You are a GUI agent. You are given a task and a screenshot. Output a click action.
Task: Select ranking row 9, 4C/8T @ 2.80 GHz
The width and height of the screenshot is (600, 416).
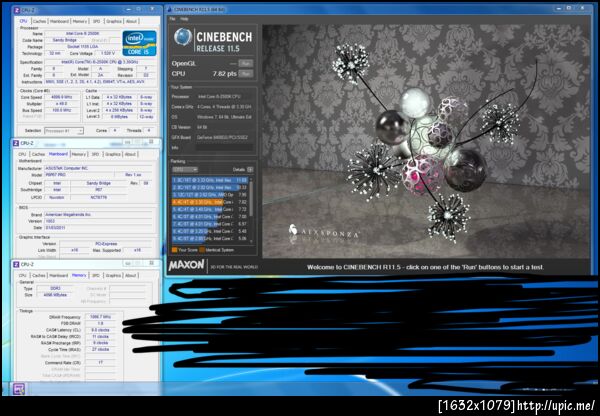pyautogui.click(x=210, y=238)
